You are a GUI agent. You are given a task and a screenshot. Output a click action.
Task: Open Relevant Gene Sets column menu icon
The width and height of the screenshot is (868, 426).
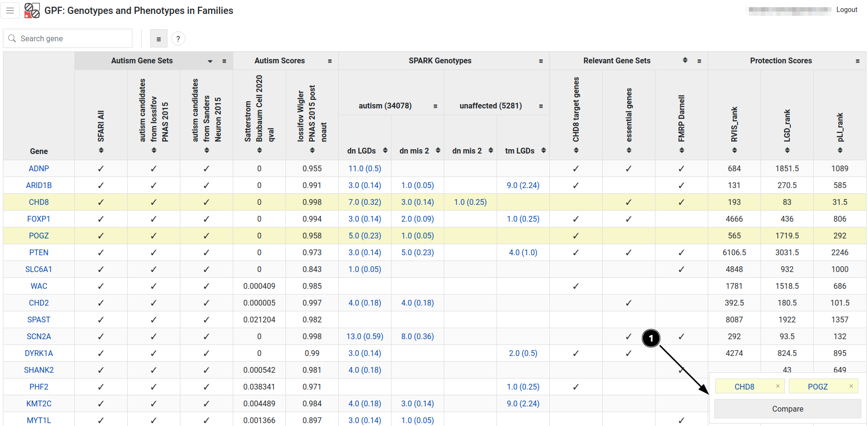699,61
